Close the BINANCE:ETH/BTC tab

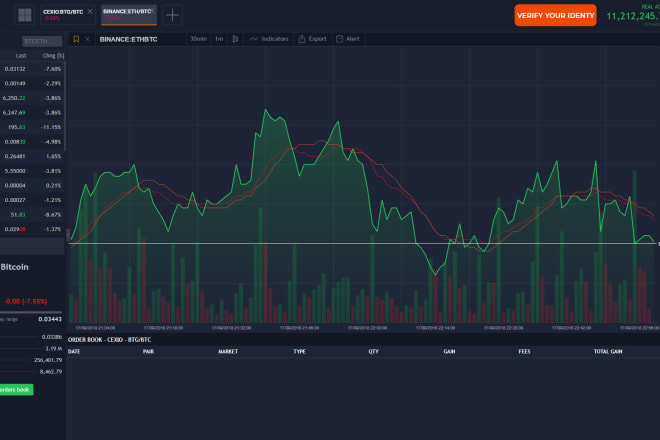(153, 10)
